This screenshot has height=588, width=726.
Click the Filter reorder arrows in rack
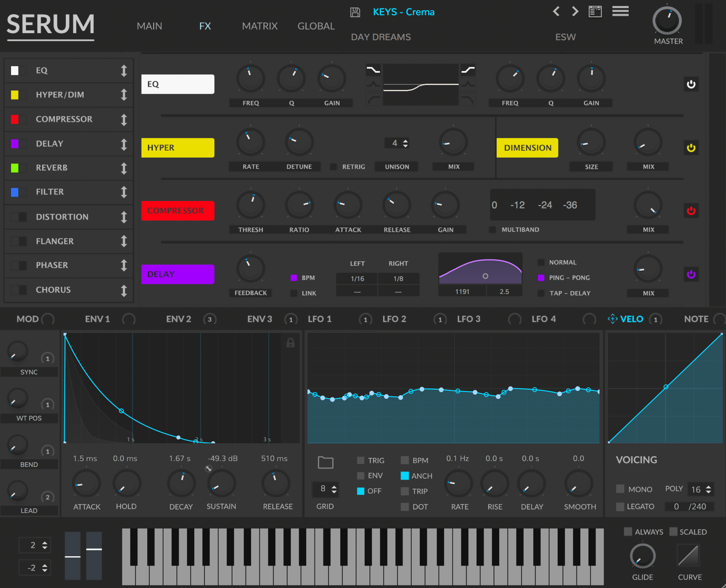click(x=124, y=192)
